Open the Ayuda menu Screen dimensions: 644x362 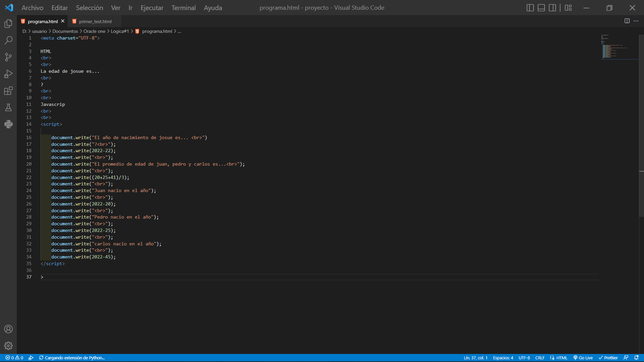click(213, 8)
